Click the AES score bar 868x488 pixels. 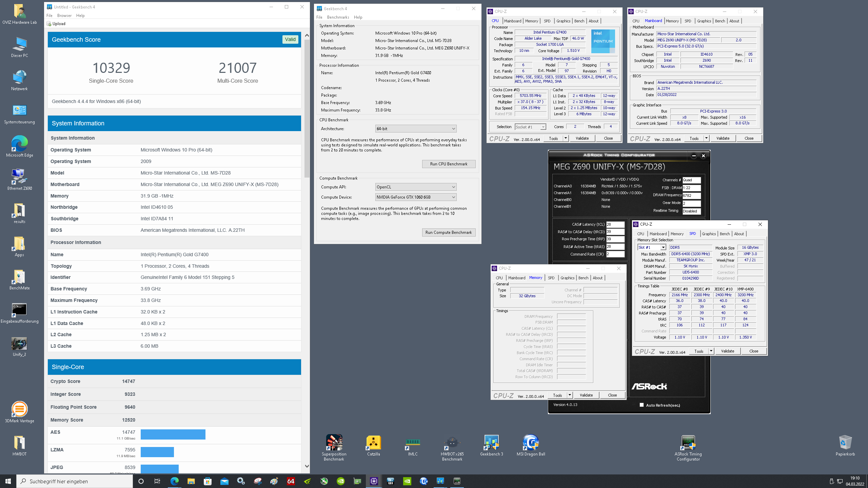point(173,434)
